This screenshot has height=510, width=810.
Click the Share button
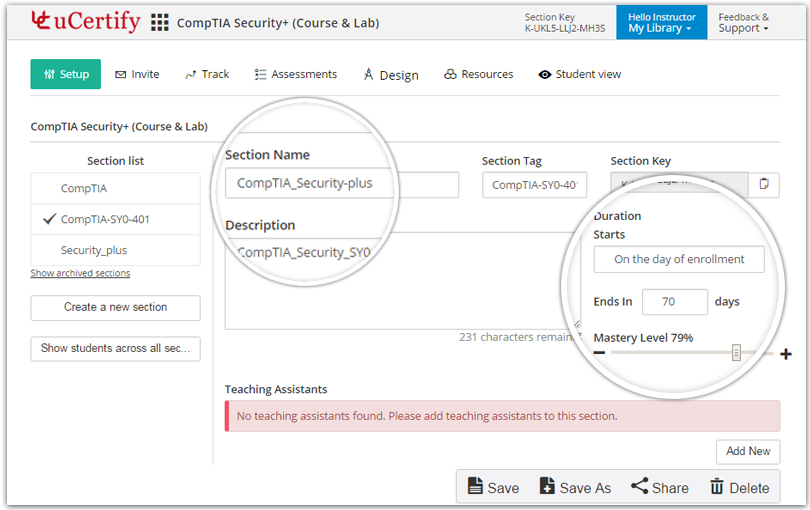click(660, 487)
